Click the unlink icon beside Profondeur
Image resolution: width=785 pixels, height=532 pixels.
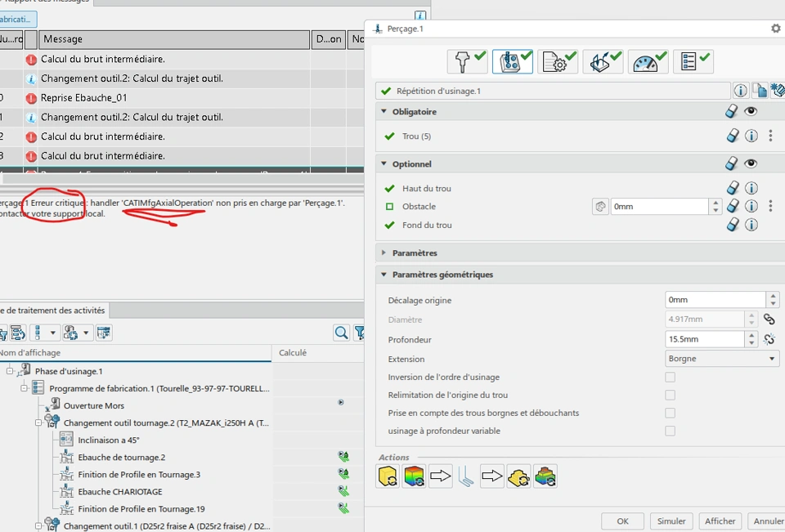(769, 339)
